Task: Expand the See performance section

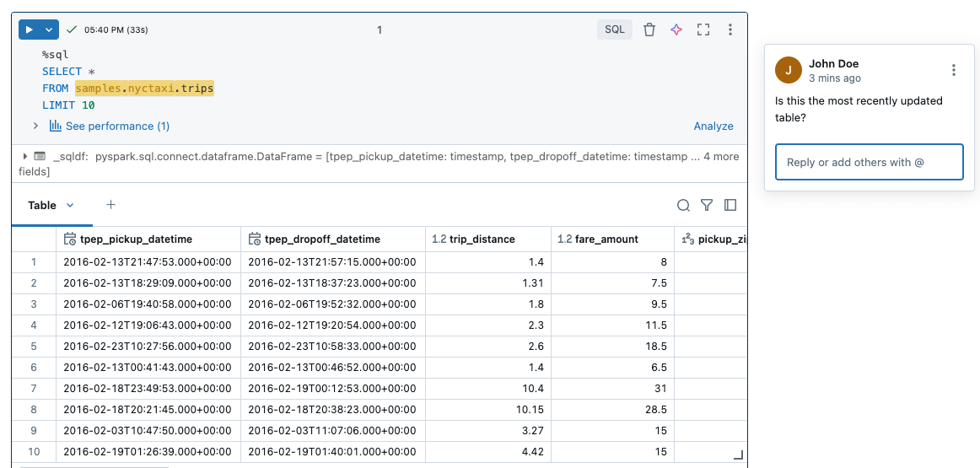Action: tap(35, 126)
